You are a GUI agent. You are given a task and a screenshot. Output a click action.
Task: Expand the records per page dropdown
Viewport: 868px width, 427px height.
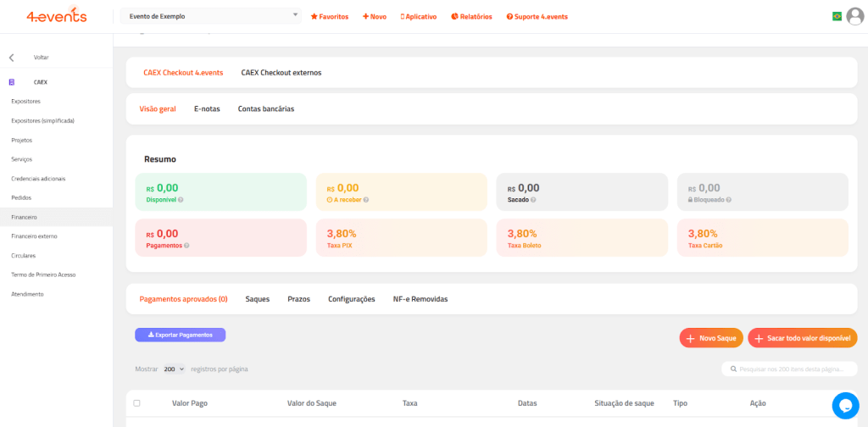[x=175, y=369]
